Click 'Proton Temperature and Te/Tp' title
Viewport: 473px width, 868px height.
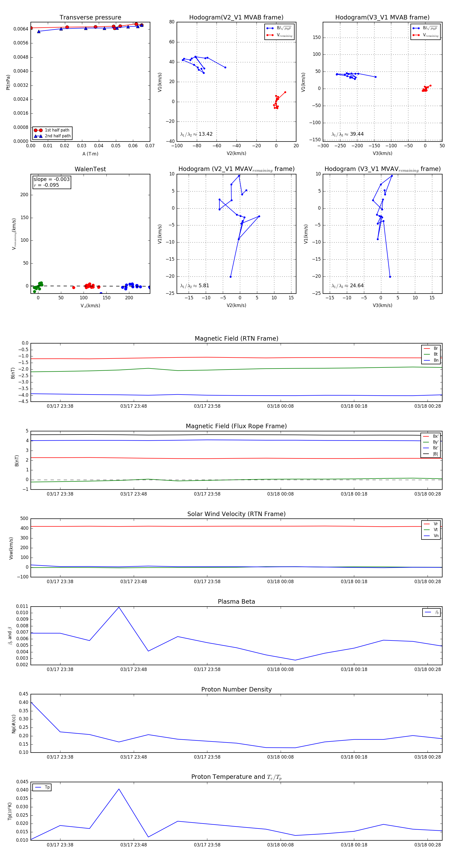[236, 777]
